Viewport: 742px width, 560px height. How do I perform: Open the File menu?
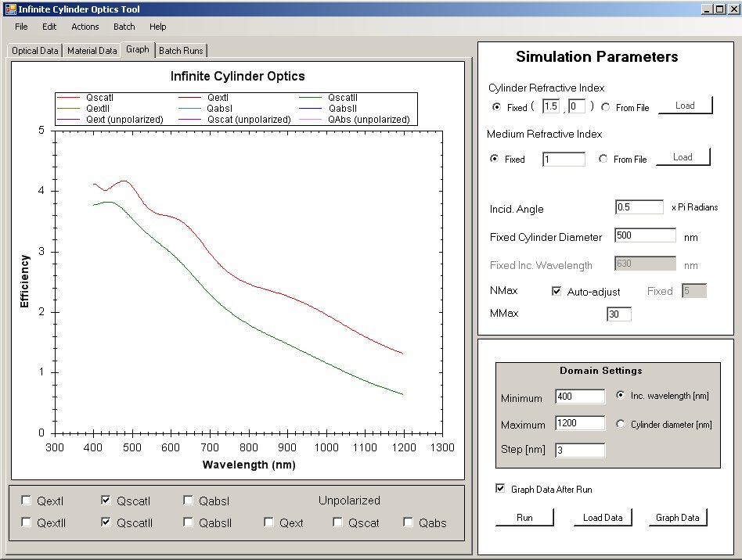(x=21, y=27)
